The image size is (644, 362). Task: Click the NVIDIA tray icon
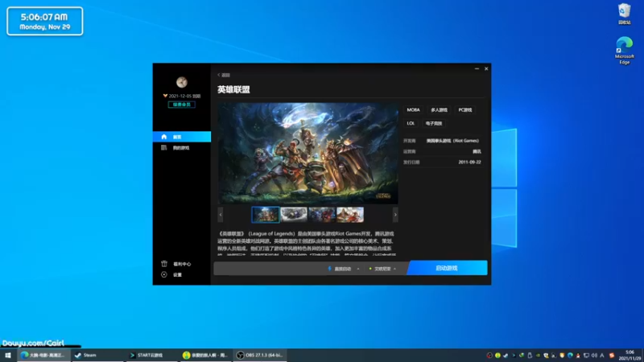538,356
